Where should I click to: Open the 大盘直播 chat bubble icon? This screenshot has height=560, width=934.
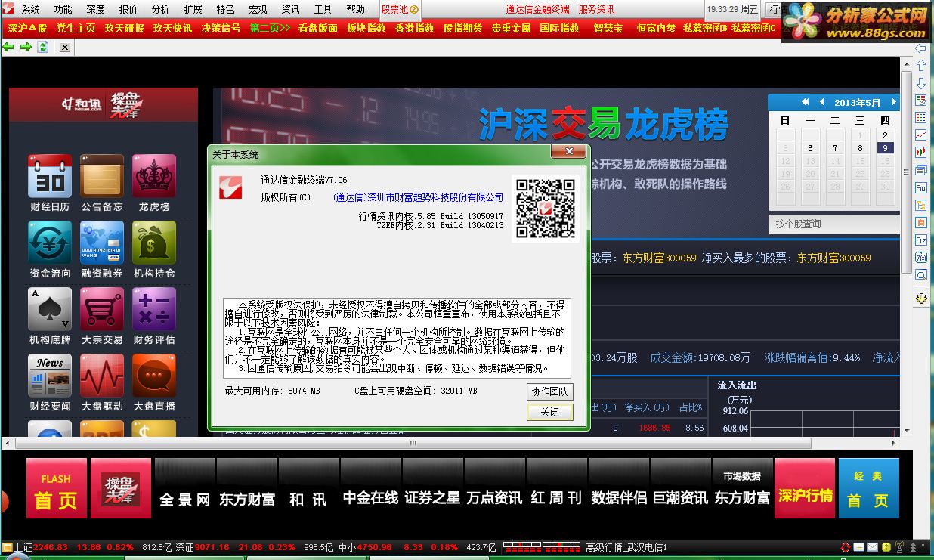click(154, 376)
